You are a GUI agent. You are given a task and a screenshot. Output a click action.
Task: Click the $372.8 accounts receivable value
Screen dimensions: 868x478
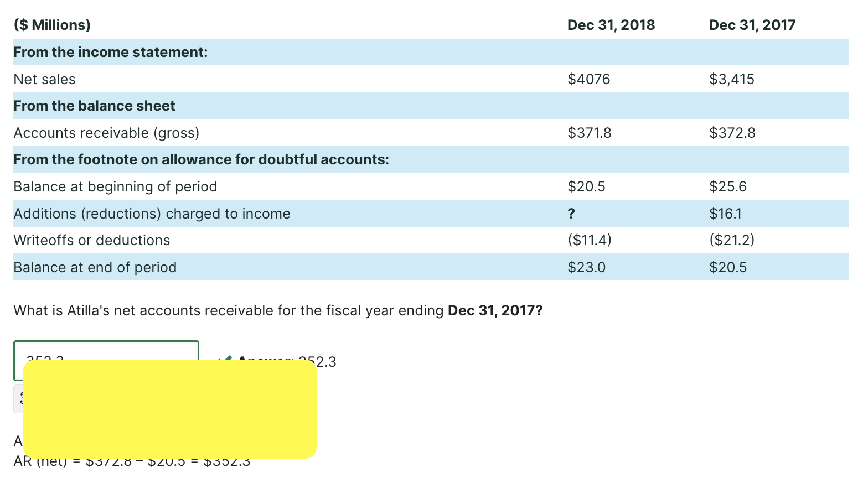(732, 133)
